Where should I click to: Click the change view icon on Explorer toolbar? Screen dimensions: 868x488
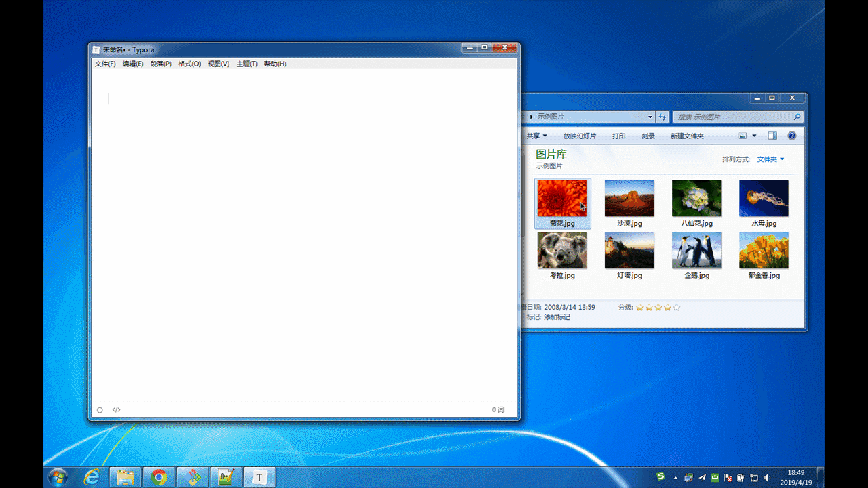click(741, 136)
